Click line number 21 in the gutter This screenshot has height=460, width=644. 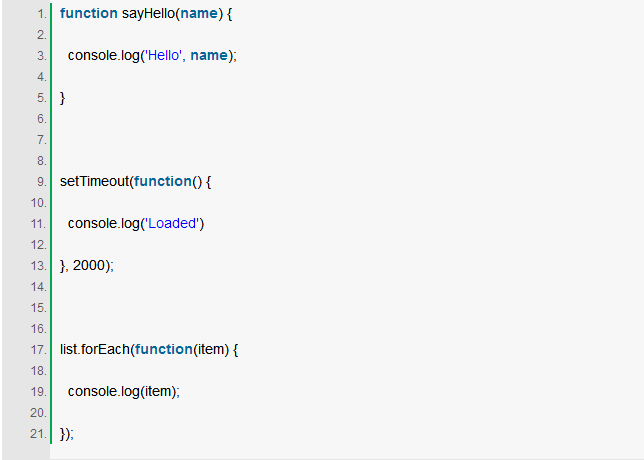point(39,434)
